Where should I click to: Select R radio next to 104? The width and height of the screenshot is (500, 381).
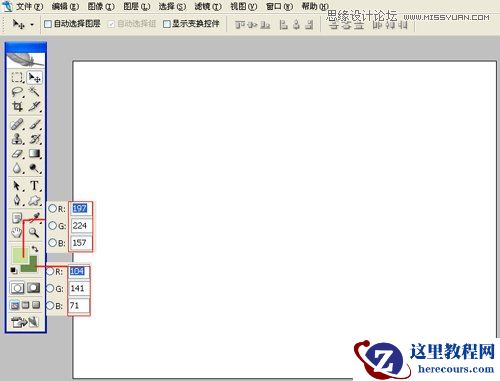pos(50,271)
